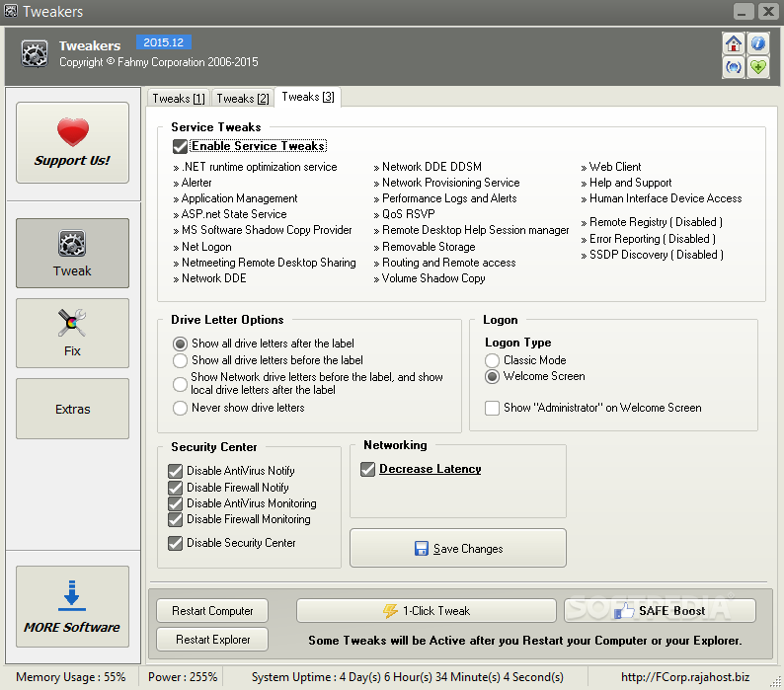
Task: Click ASP.net State Service entry
Action: (x=230, y=214)
